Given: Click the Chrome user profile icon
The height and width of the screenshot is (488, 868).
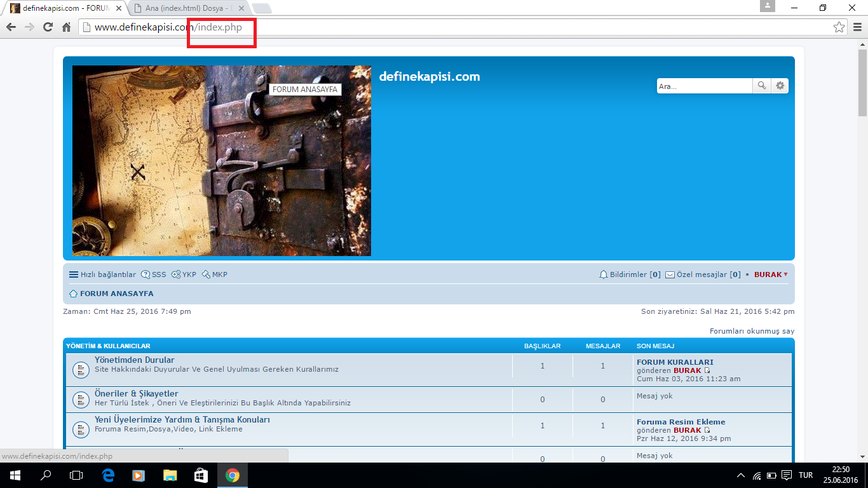Looking at the screenshot, I should pos(767,6).
